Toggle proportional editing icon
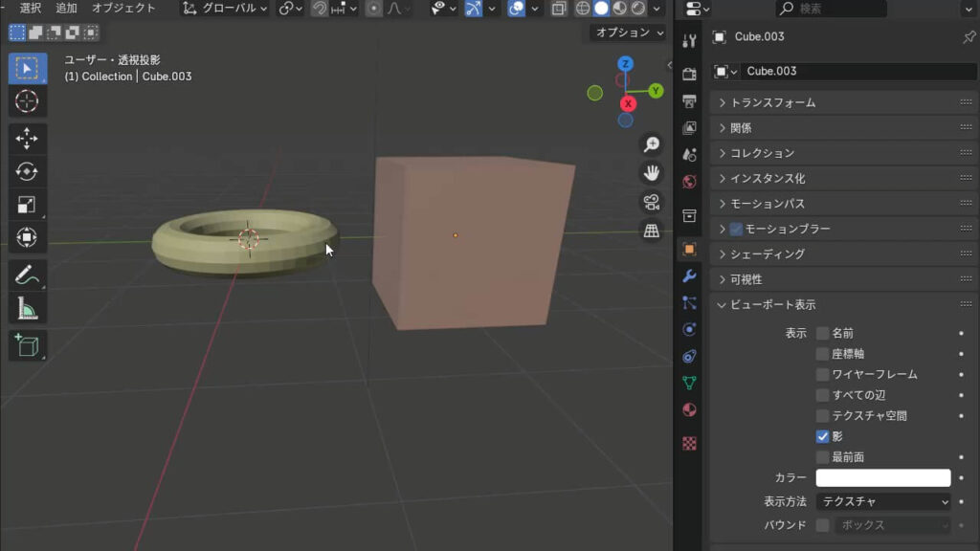The width and height of the screenshot is (980, 551). [374, 8]
